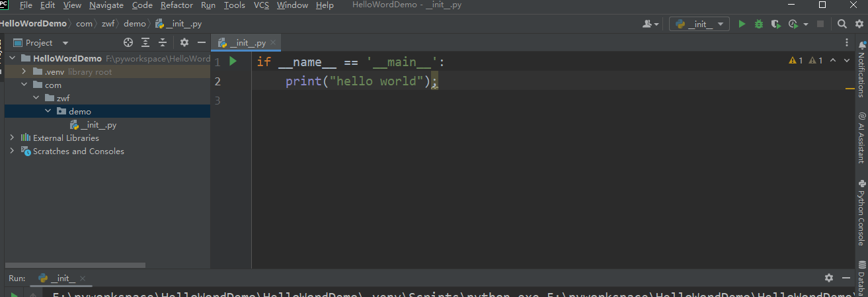Click Expand All icon in Project panel
The width and height of the screenshot is (868, 297).
point(146,42)
